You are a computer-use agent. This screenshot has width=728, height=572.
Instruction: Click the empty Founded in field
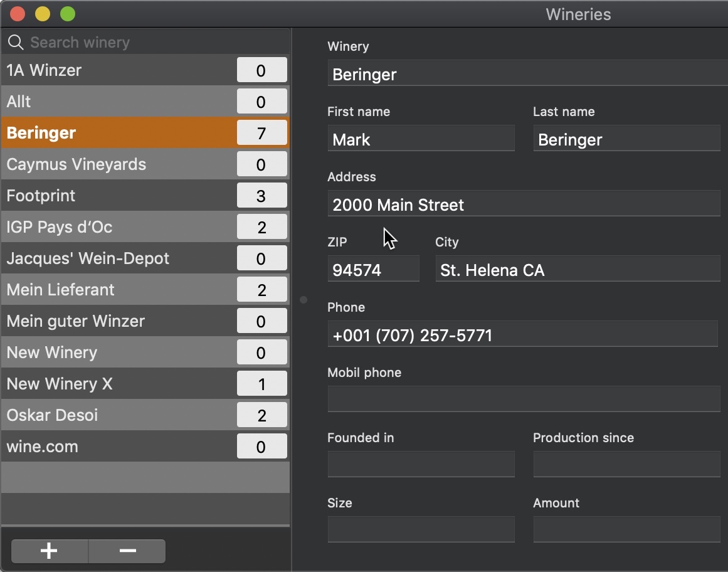(x=421, y=464)
